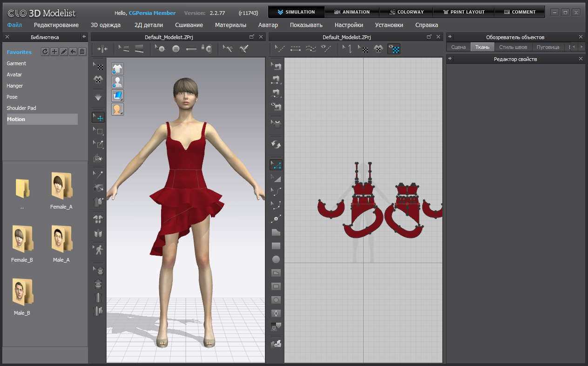Screen dimensions: 588x366
Task: Switch to ANIMATION mode
Action: (352, 12)
